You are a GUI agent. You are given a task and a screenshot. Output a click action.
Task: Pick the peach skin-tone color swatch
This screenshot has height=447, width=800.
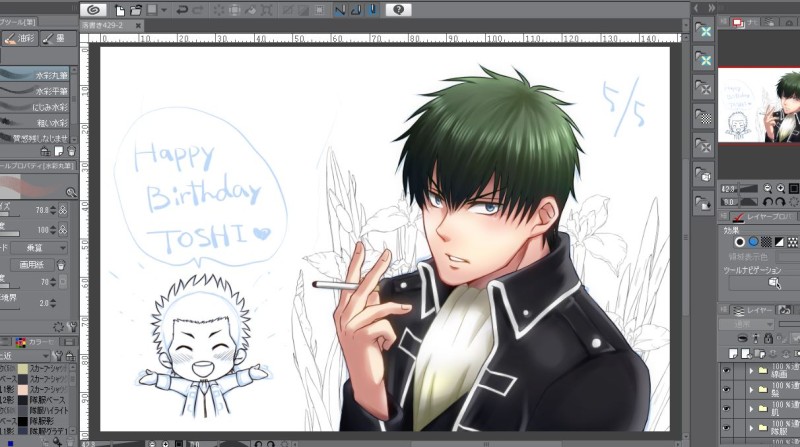click(22, 389)
